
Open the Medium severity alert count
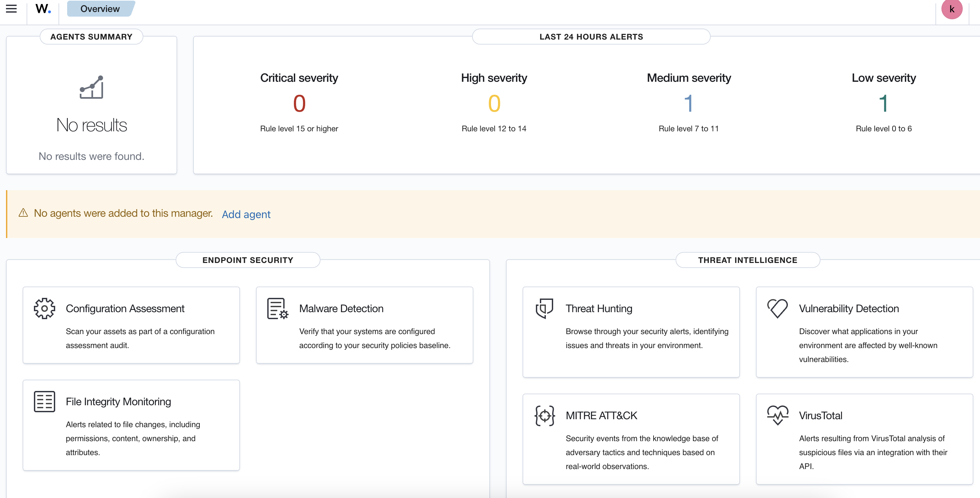tap(688, 103)
